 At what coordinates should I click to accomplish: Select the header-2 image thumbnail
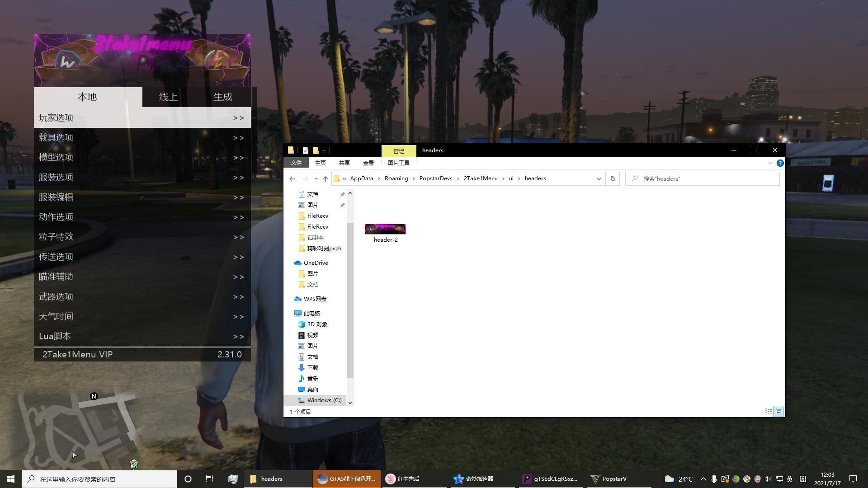click(x=385, y=229)
